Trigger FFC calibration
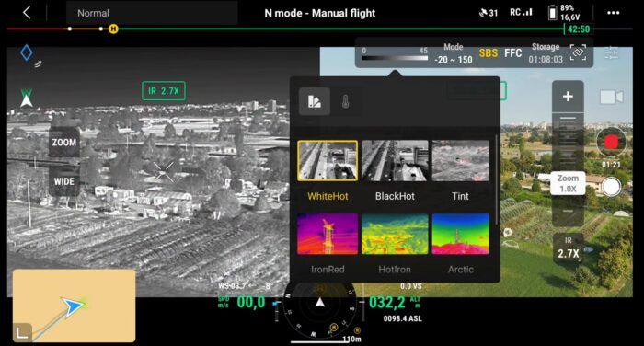The image size is (644, 346). (513, 53)
